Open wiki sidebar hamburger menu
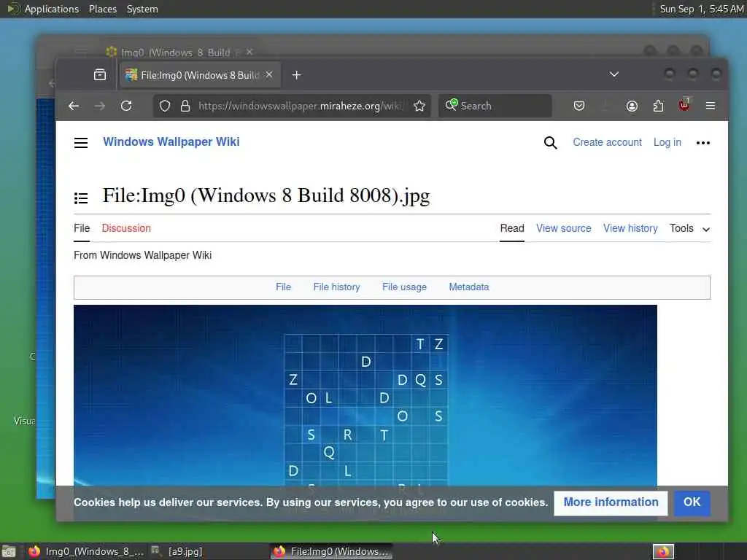The image size is (747, 560). 81,143
